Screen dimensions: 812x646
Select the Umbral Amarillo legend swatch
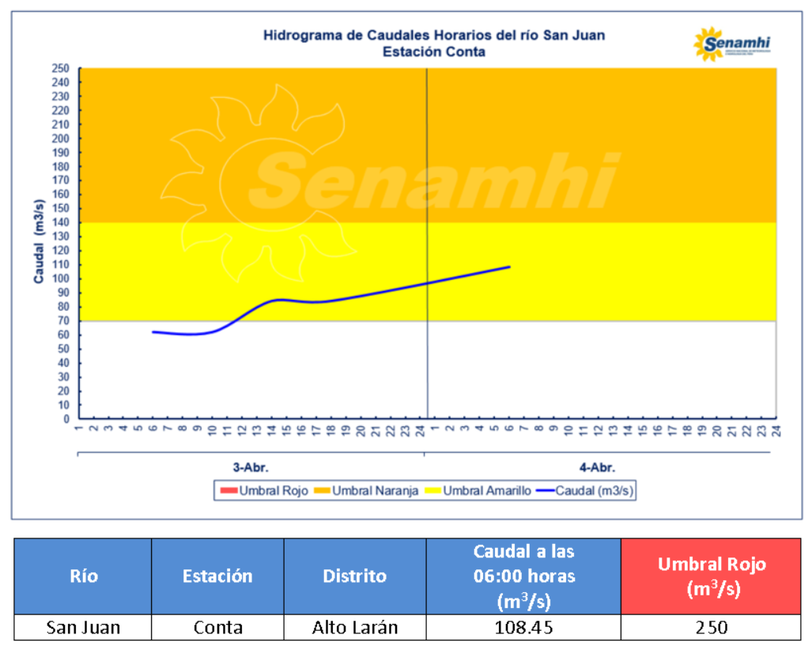point(432,490)
